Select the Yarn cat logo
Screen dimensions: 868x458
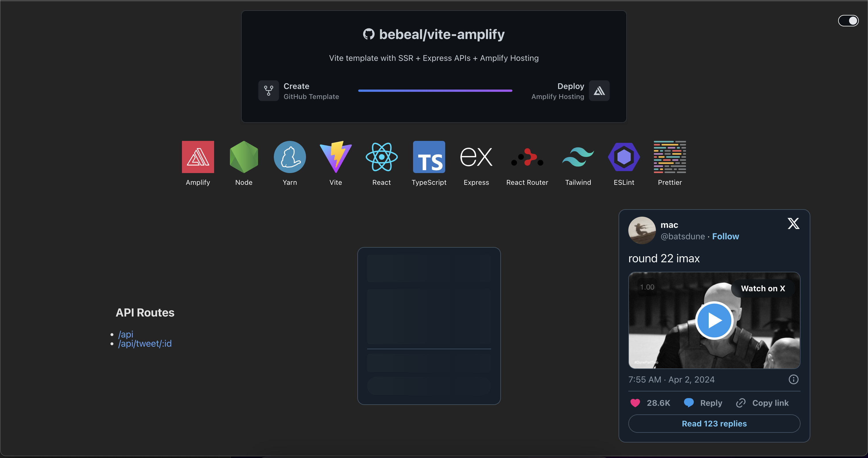pos(290,157)
